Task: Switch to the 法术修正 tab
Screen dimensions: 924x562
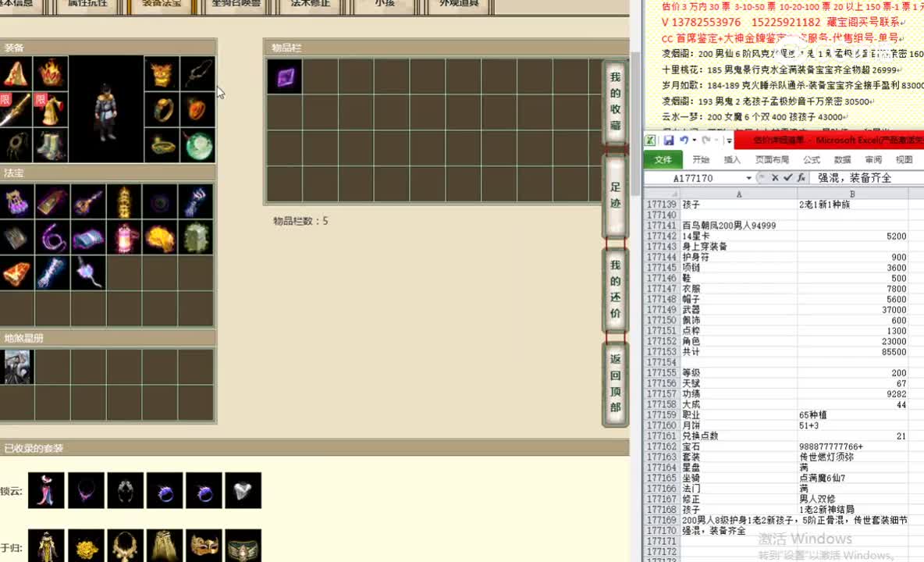Action: (311, 5)
